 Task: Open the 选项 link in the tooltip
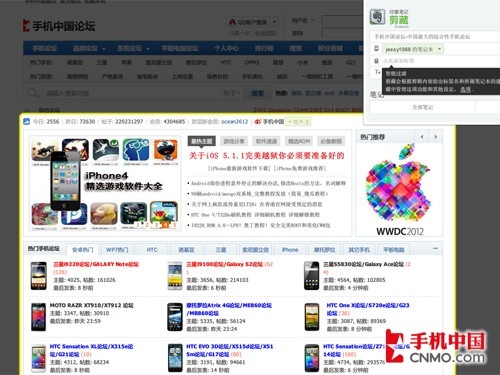pos(466,89)
